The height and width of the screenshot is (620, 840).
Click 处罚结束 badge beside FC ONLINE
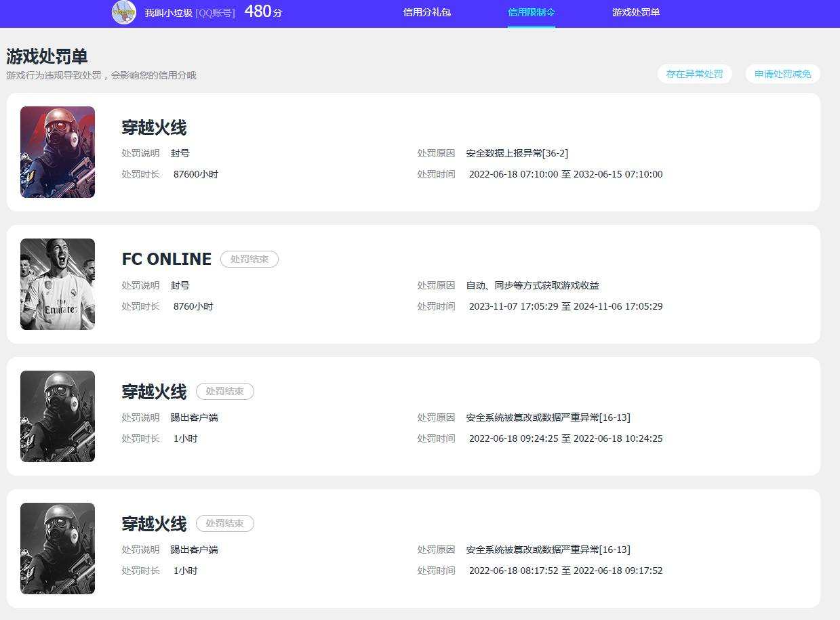click(x=249, y=259)
